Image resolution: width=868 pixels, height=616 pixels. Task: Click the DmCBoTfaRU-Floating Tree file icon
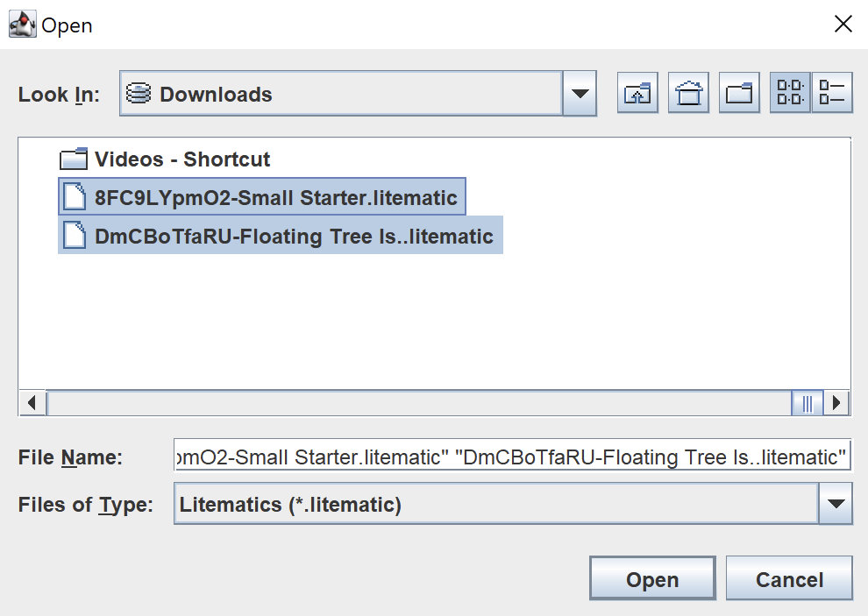point(75,237)
